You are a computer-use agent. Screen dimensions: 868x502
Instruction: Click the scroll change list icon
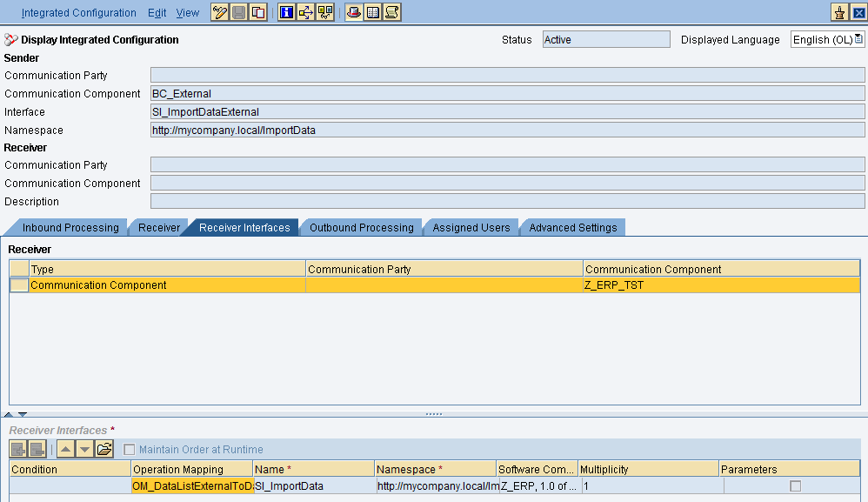[x=392, y=12]
